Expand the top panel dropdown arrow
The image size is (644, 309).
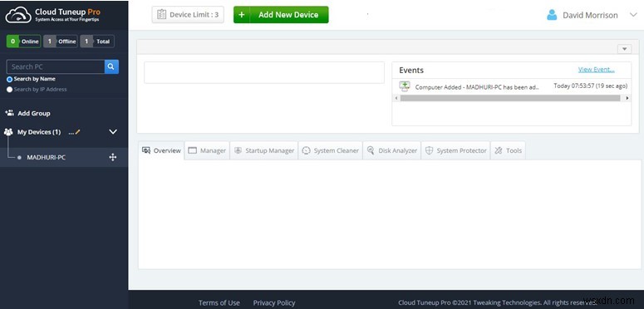624,49
